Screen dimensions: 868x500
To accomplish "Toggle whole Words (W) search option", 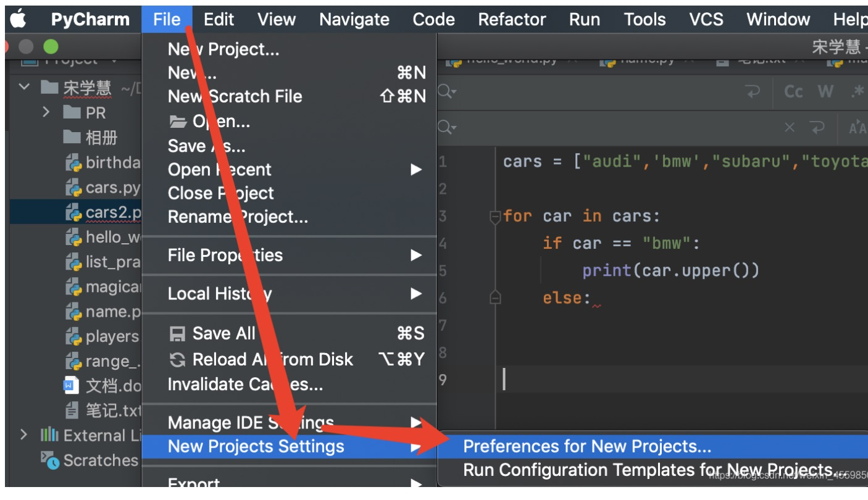I will coord(825,92).
